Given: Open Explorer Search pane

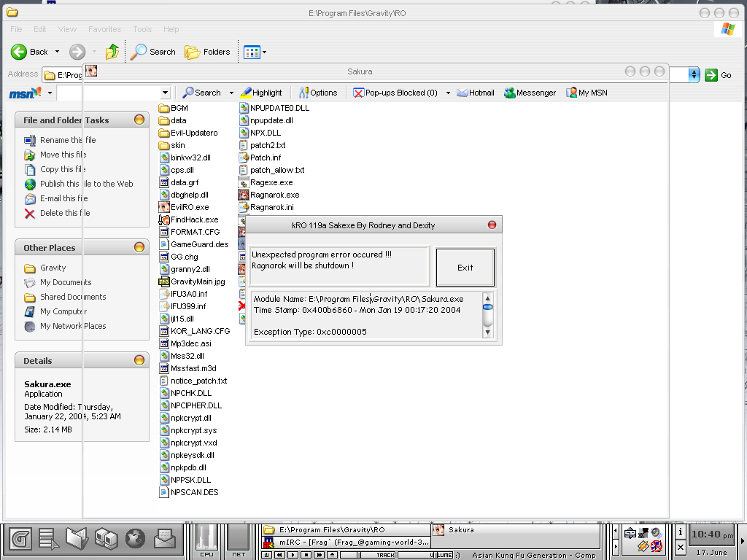Looking at the screenshot, I should pyautogui.click(x=153, y=52).
